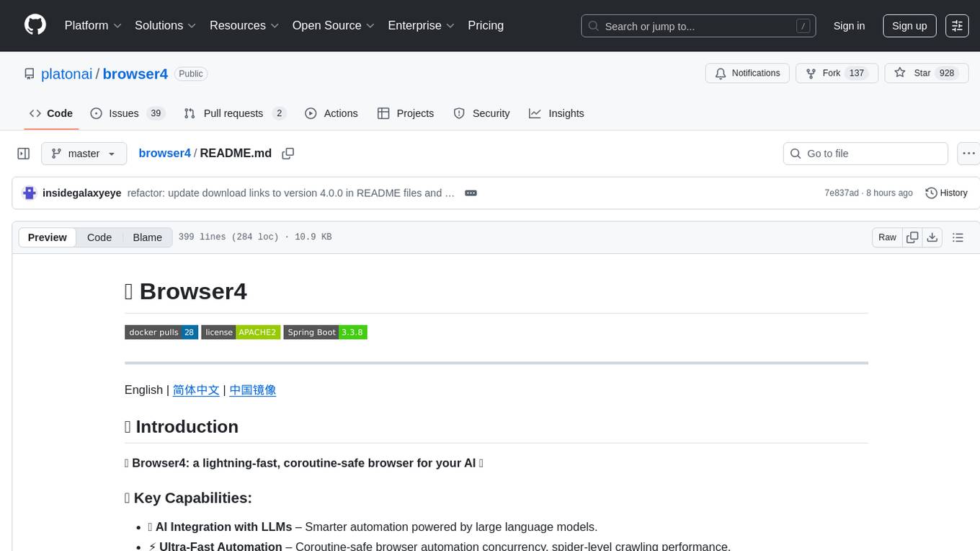Click the docker pulls badge

(161, 332)
